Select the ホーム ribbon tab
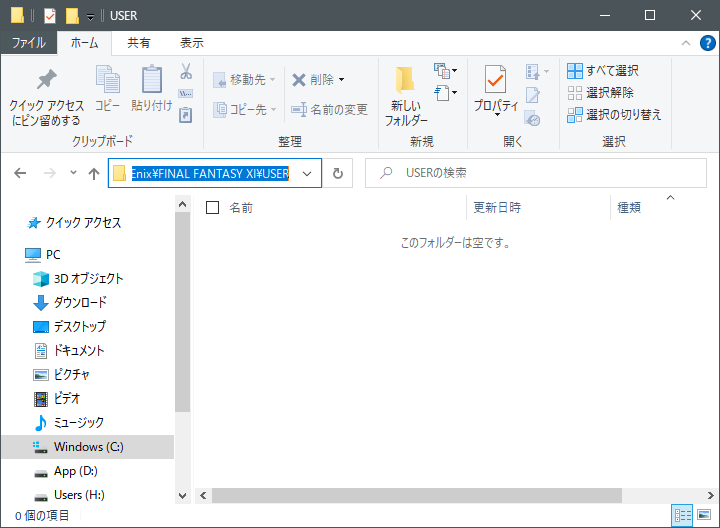The height and width of the screenshot is (528, 720). 84,43
